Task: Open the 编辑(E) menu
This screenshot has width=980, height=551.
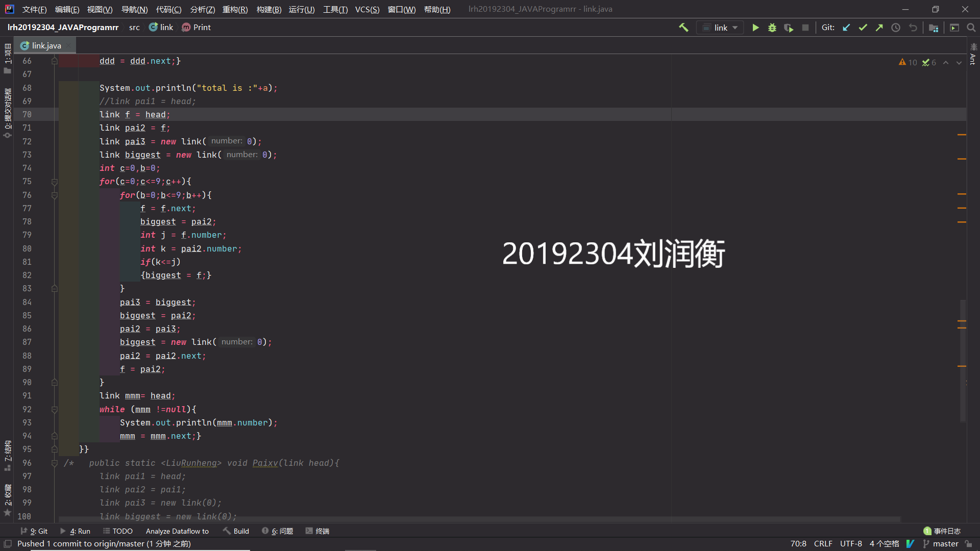Action: [x=67, y=9]
